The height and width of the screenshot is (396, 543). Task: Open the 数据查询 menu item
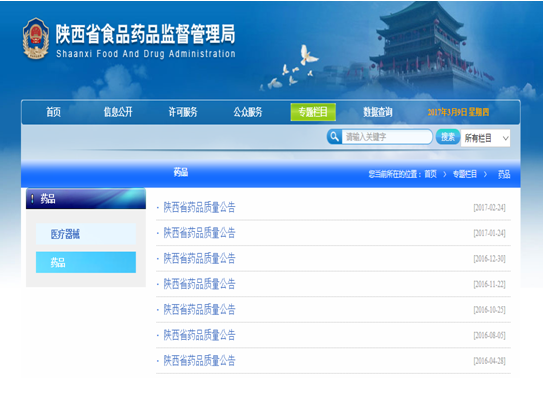click(x=377, y=112)
